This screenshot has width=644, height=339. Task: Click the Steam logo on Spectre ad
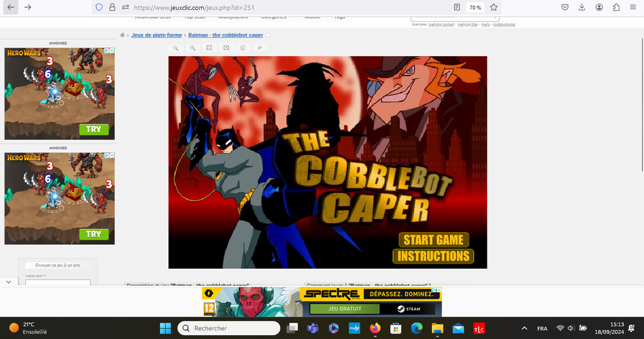click(408, 309)
